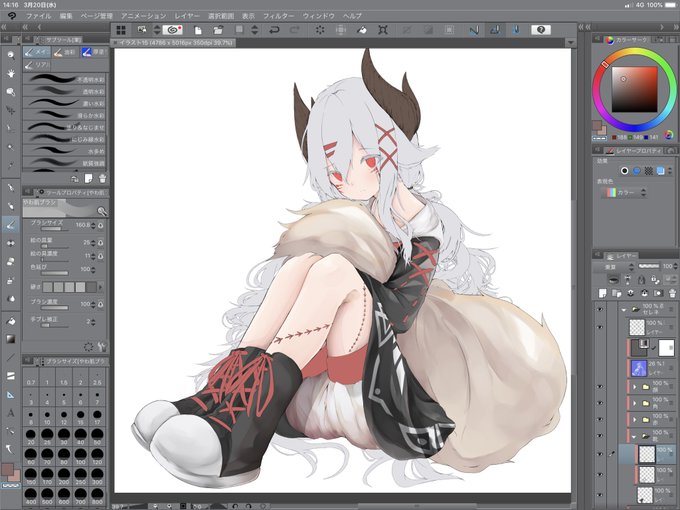The height and width of the screenshot is (510, 680).
Task: Select the Ruler triangle tool
Action: click(11, 395)
